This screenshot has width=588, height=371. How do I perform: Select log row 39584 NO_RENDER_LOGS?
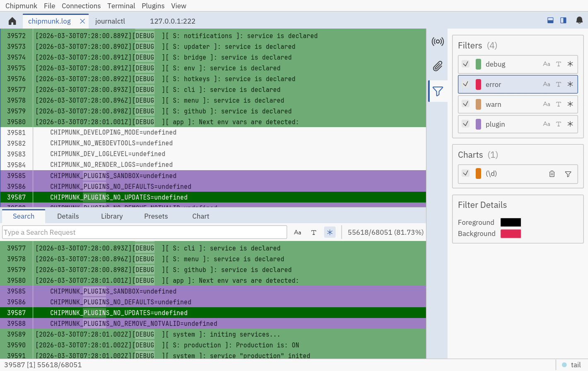(213, 165)
